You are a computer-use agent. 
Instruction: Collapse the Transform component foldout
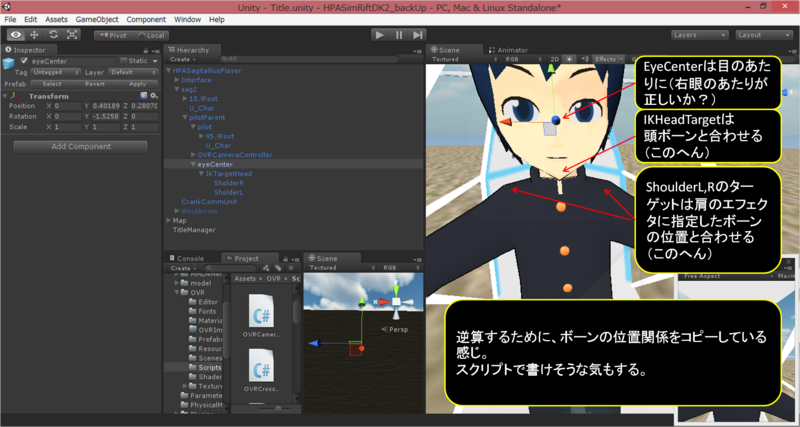5,96
